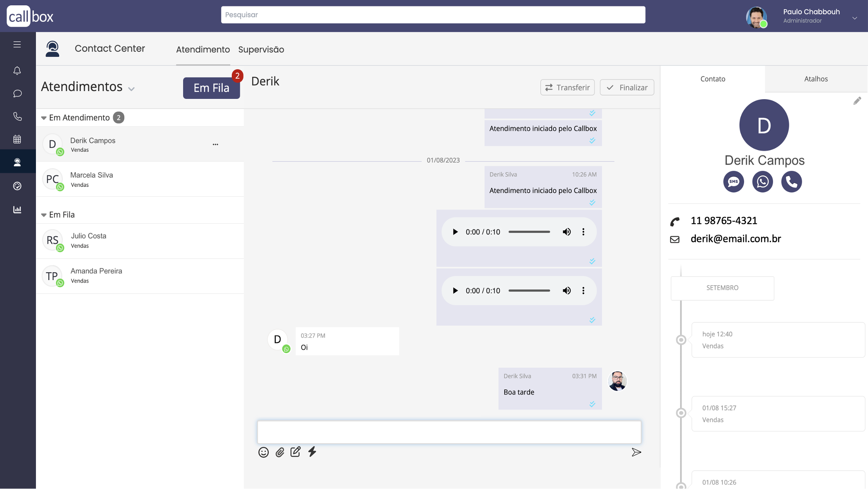The height and width of the screenshot is (489, 868).
Task: Switch to the Supervisão tab
Action: [x=261, y=49]
